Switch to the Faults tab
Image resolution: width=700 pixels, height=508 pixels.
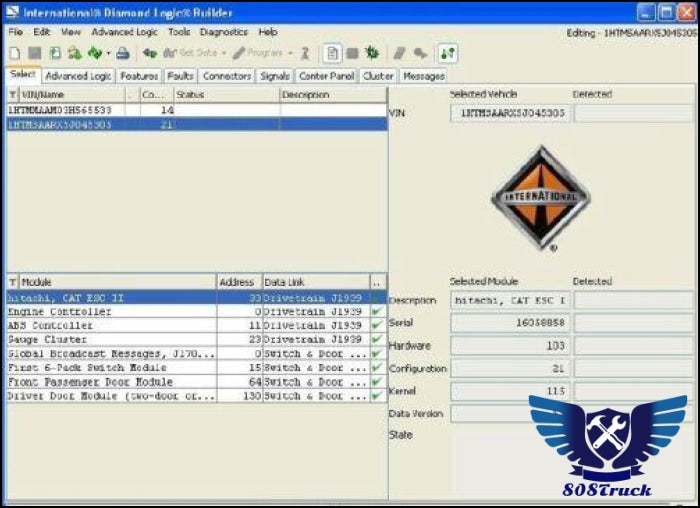(180, 76)
